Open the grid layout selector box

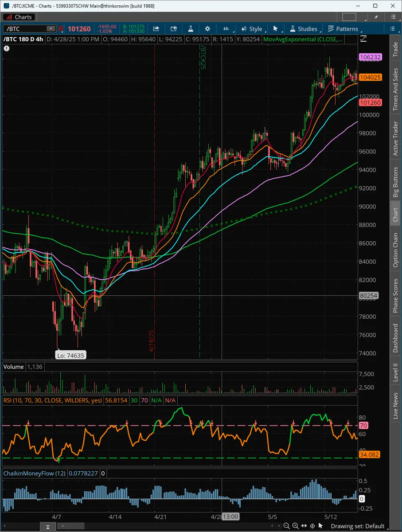pyautogui.click(x=349, y=17)
